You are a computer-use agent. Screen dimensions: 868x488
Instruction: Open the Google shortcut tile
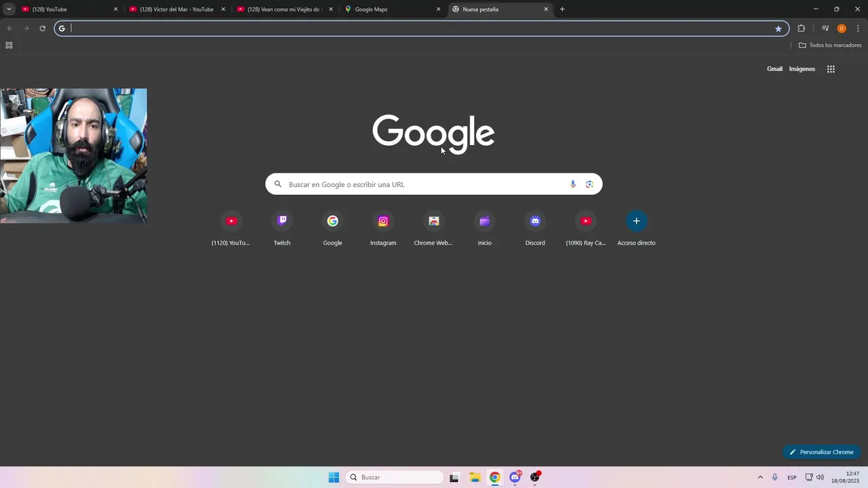[x=332, y=229]
